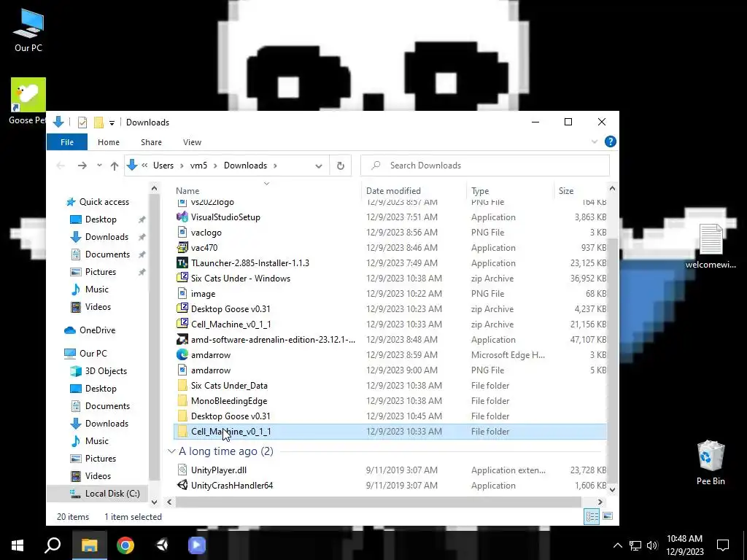747x560 pixels.
Task: Switch to Large thumbnails view button
Action: pyautogui.click(x=608, y=516)
